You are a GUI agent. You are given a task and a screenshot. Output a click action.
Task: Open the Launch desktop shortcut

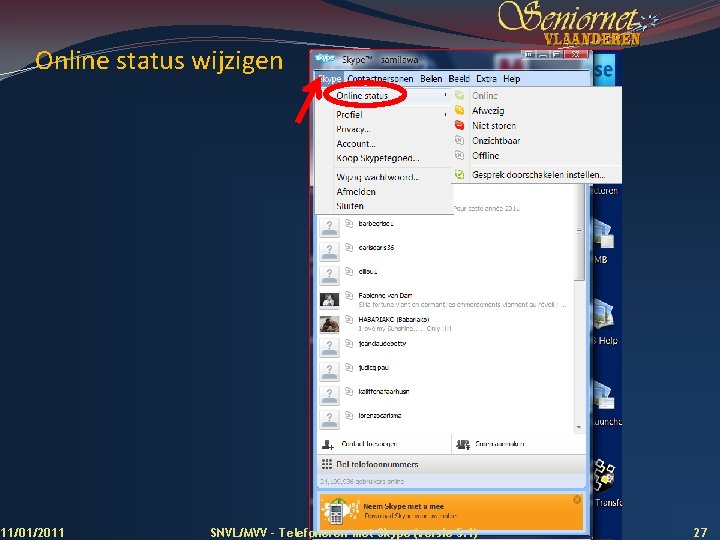point(606,403)
